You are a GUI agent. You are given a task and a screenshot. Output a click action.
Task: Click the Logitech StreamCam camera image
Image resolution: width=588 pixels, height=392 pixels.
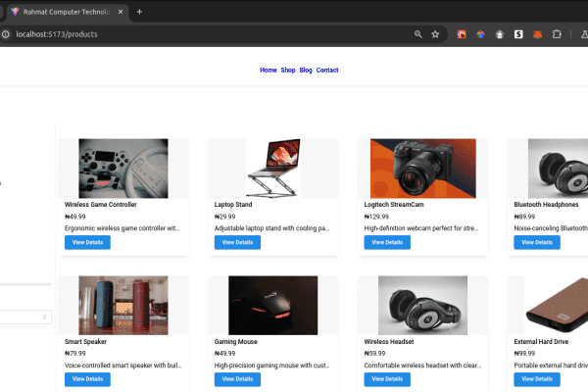[x=423, y=169]
